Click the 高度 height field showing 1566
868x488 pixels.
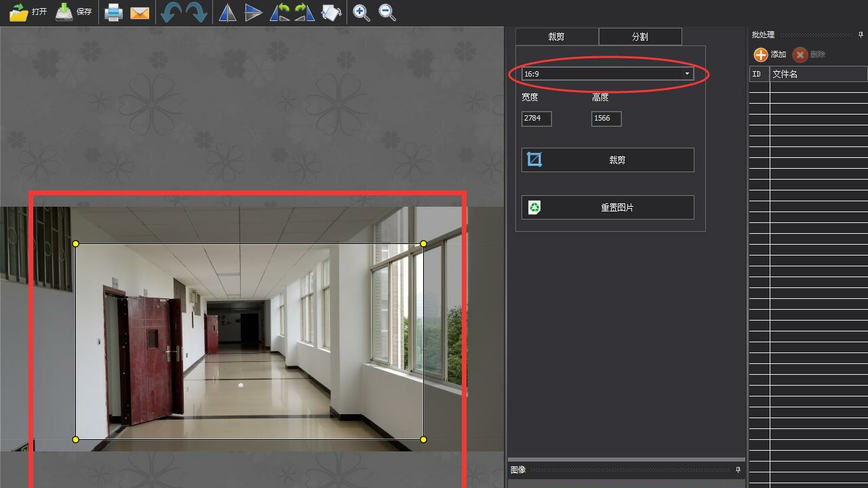[x=606, y=119]
